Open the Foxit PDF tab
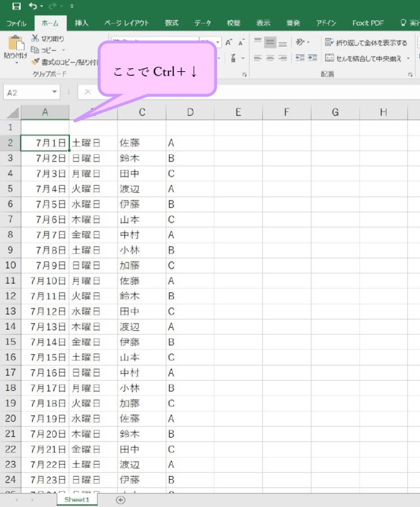This screenshot has width=420, height=507. (x=368, y=23)
